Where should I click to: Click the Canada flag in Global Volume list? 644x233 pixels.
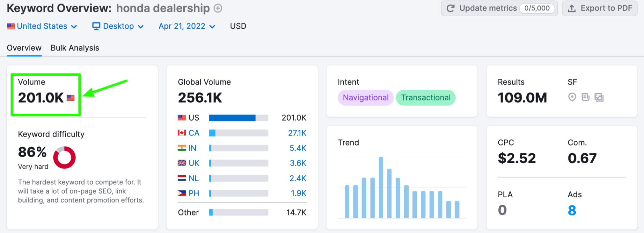click(x=182, y=133)
